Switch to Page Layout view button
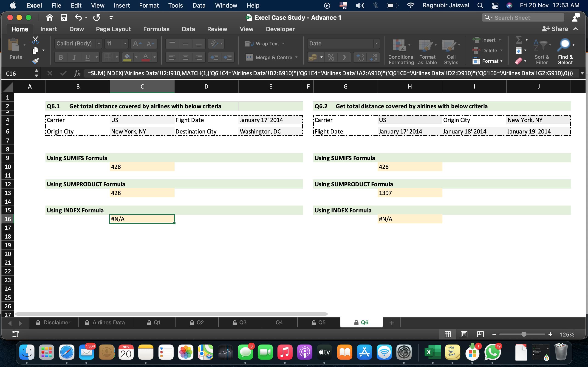The image size is (588, 367). (x=464, y=334)
